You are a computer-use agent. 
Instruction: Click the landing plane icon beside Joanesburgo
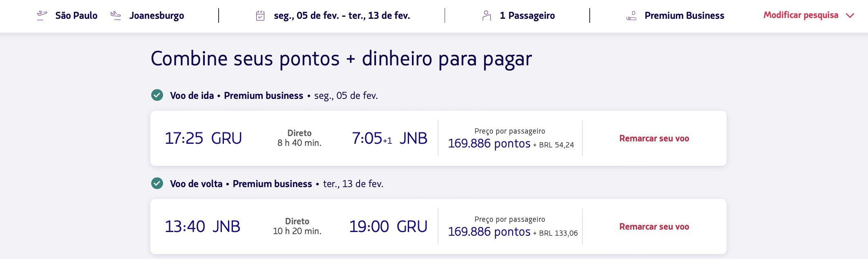[x=116, y=16]
